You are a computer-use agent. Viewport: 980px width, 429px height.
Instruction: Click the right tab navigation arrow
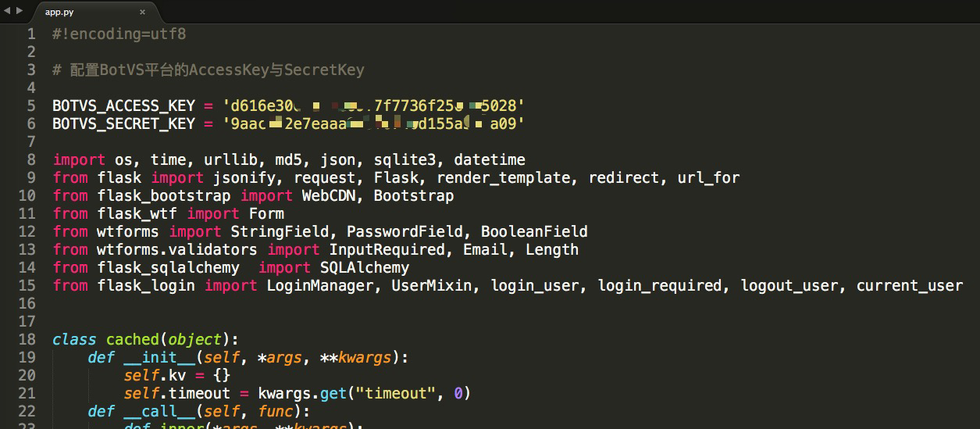coord(20,11)
